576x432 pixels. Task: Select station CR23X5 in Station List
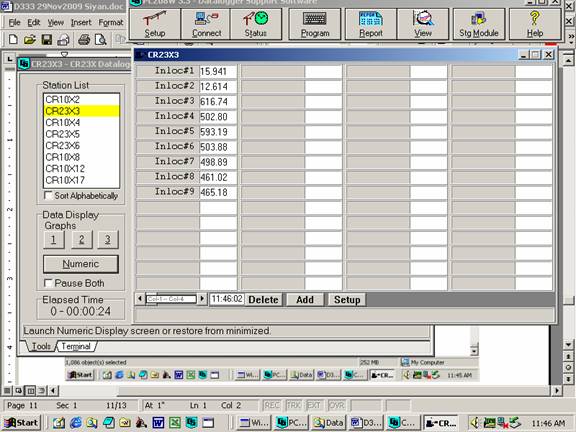coord(81,134)
